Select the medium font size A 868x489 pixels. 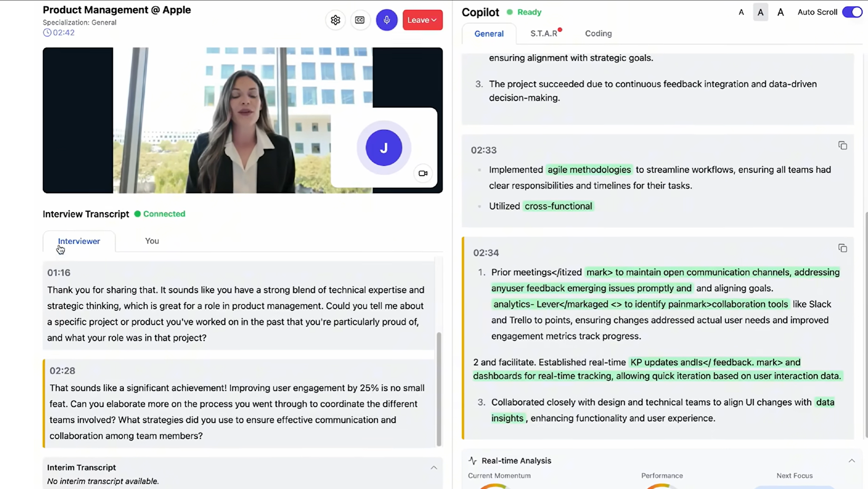(760, 12)
